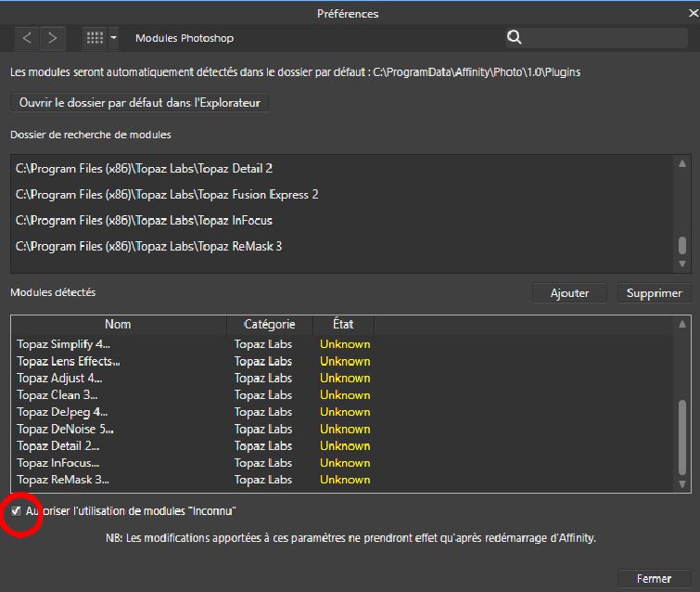
Task: Show all preference categories grid icon
Action: (95, 38)
